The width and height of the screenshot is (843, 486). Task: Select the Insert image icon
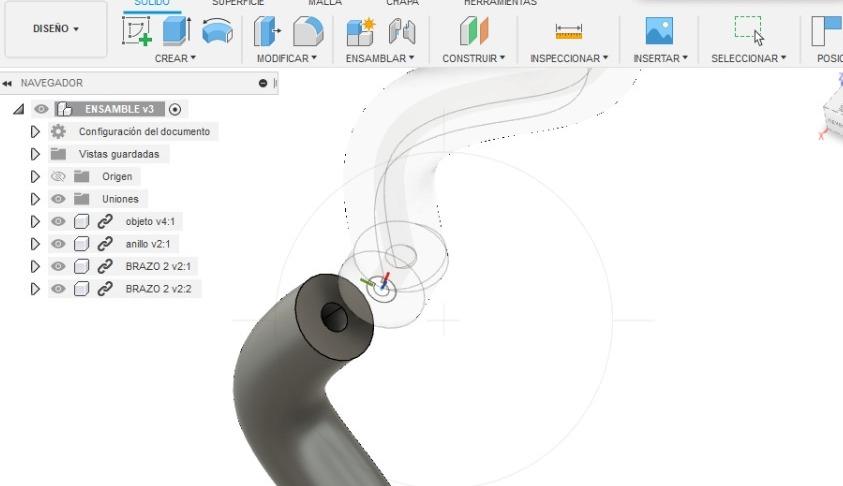coord(659,31)
